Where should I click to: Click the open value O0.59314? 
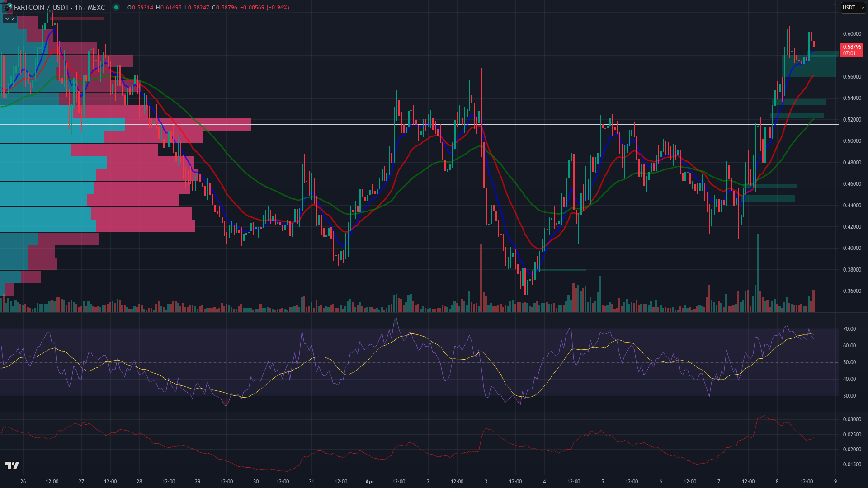(140, 7)
